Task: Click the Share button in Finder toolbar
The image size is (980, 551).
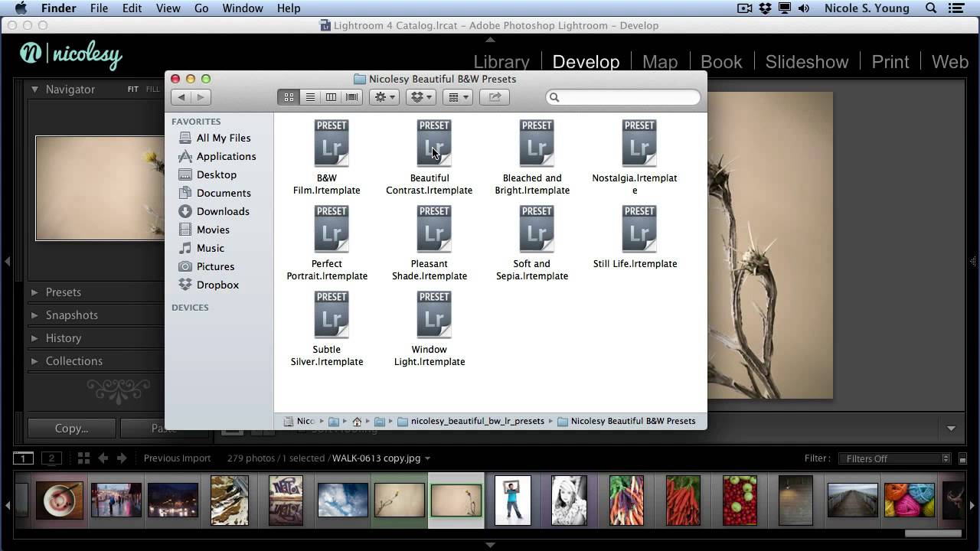Action: click(495, 97)
